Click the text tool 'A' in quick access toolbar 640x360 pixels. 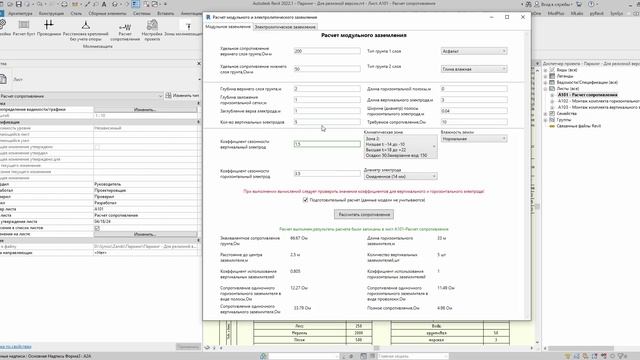pyautogui.click(x=104, y=4)
